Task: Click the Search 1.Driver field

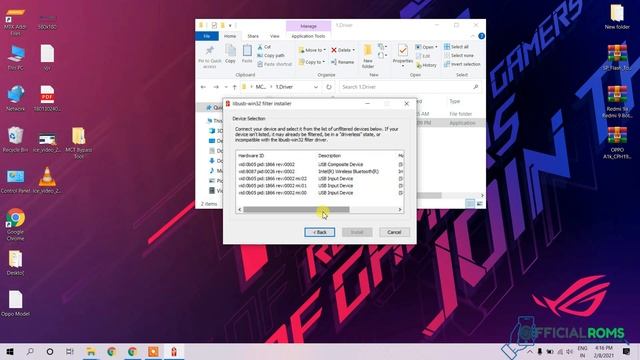Action: coord(409,87)
